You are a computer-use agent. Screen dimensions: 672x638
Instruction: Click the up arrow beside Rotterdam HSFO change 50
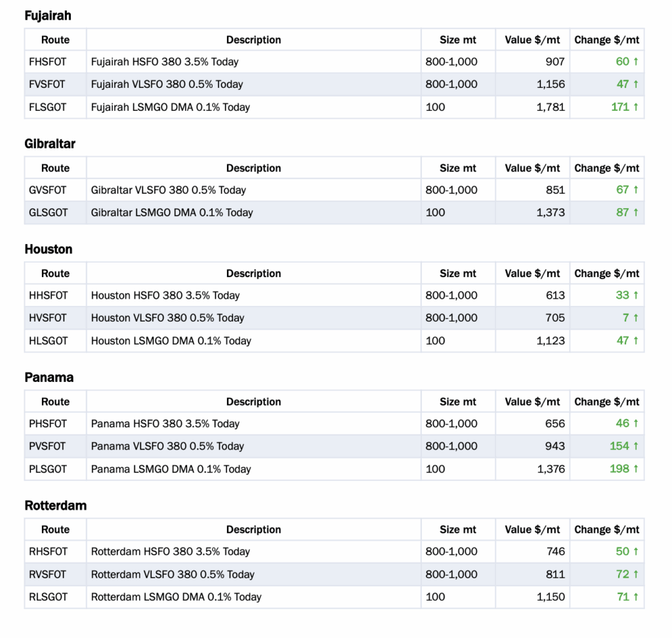click(x=635, y=551)
